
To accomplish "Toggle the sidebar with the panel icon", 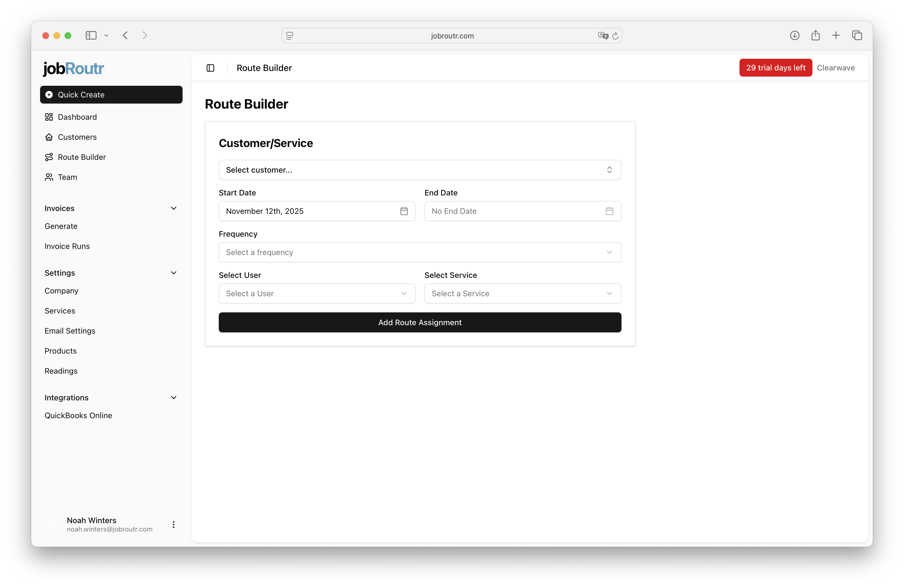I will point(210,68).
